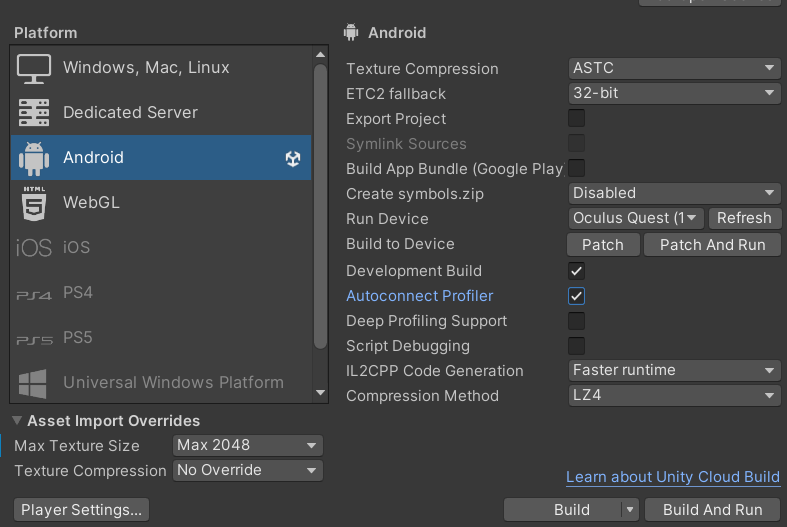Open the ETC2 fallback 32-bit dropdown
The height and width of the screenshot is (527, 787).
coord(675,93)
